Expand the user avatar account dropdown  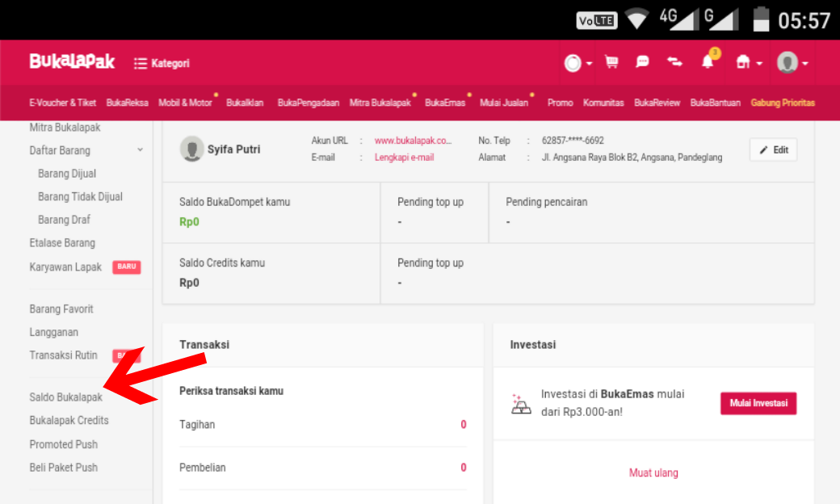(x=793, y=63)
